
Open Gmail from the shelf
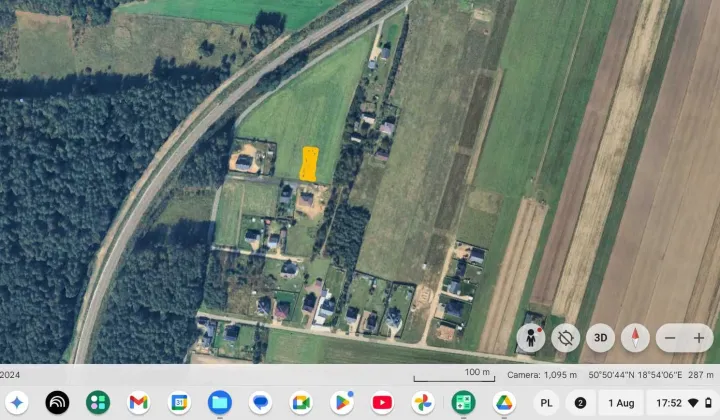[x=139, y=403]
